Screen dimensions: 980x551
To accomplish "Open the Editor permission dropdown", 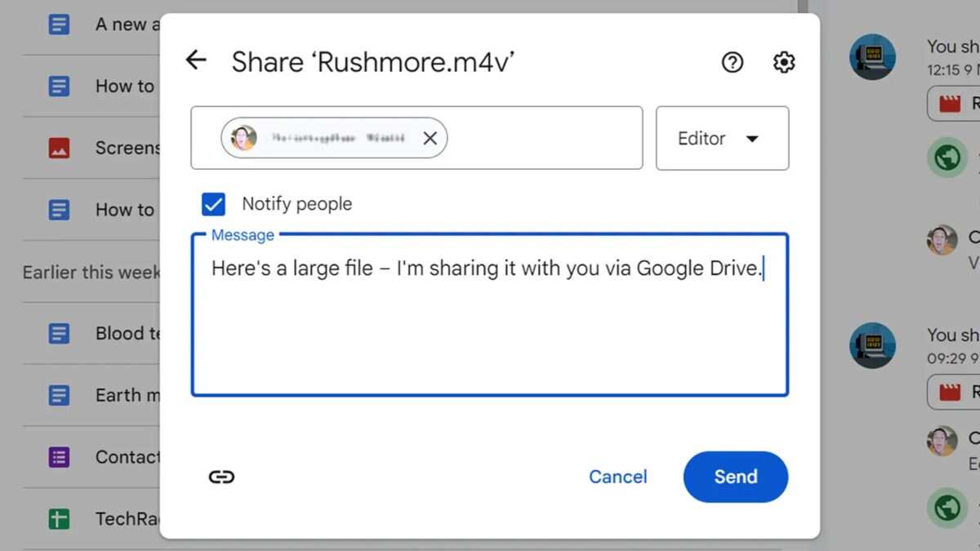I will click(x=722, y=138).
